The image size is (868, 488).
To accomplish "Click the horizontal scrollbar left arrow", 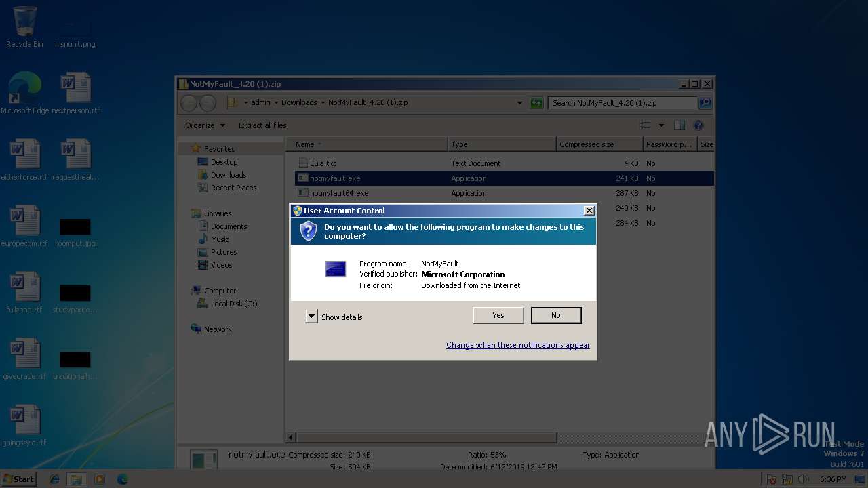I will [x=292, y=438].
